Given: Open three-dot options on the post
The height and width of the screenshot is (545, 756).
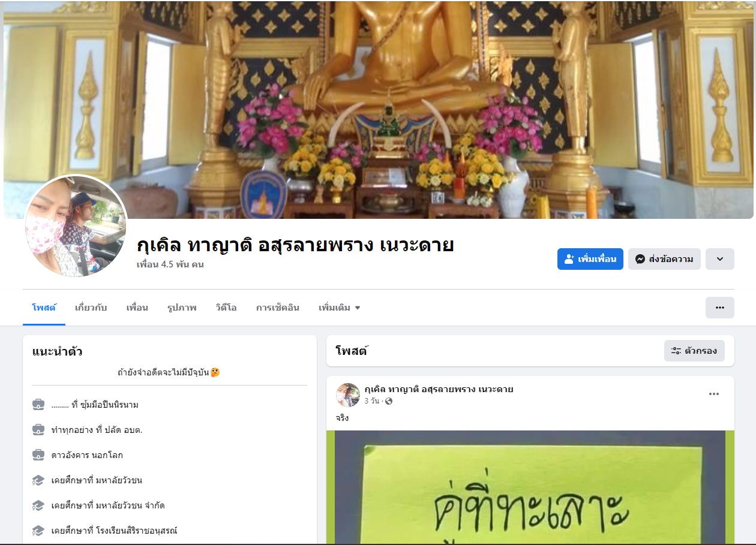Looking at the screenshot, I should click(x=714, y=394).
